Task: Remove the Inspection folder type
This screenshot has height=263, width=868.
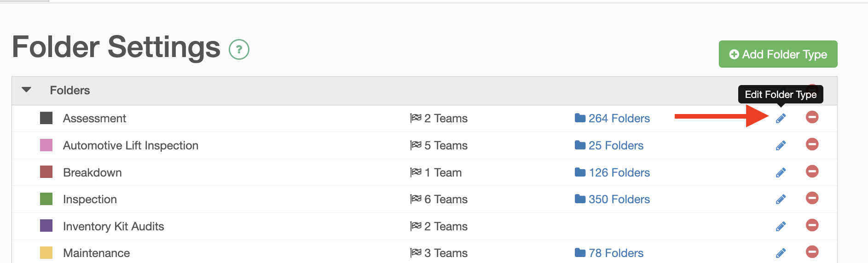Action: pos(812,198)
